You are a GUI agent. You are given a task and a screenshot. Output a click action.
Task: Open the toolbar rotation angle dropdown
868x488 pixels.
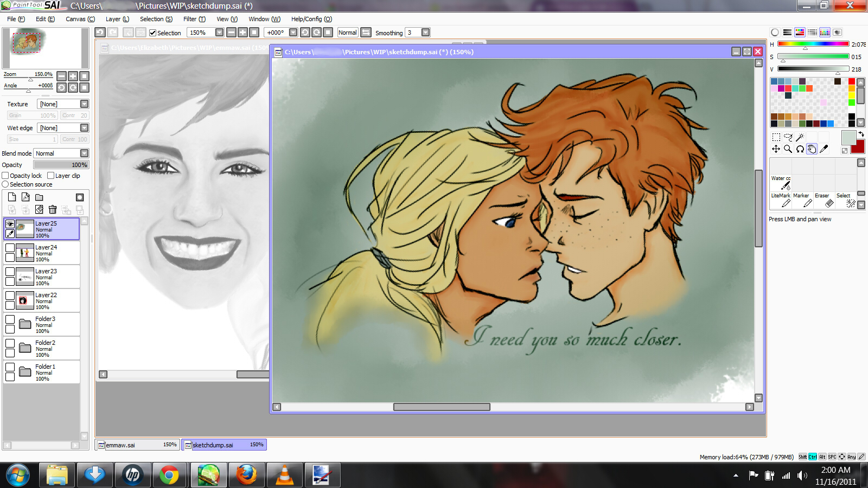coord(293,33)
